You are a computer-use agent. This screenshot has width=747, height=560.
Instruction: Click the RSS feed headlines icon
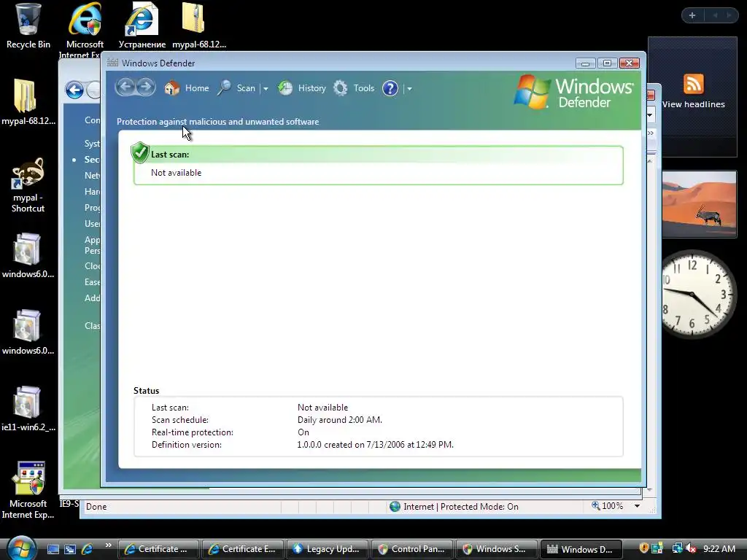(x=693, y=85)
